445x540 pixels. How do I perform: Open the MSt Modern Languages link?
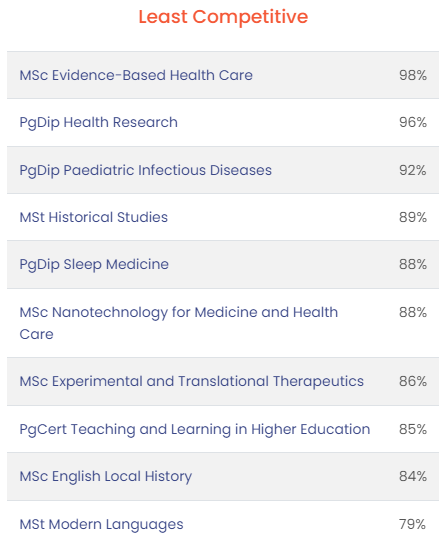click(101, 525)
